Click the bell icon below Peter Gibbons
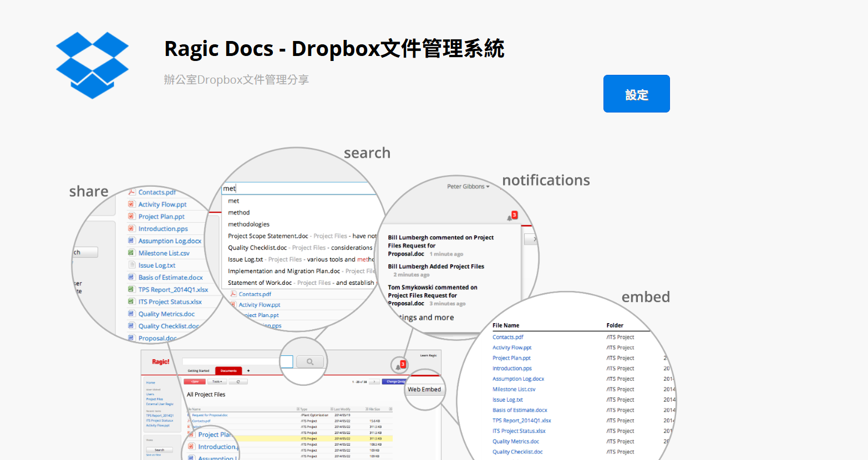868x460 pixels. tap(509, 218)
